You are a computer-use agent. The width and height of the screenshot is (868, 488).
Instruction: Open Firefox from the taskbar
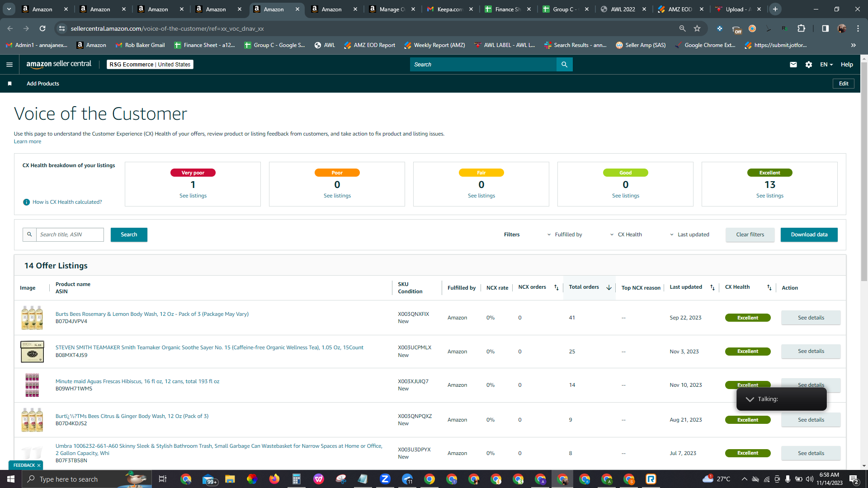(274, 479)
